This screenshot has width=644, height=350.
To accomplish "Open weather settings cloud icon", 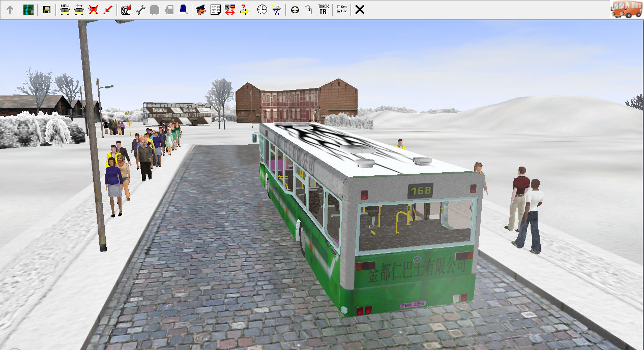I will [276, 10].
